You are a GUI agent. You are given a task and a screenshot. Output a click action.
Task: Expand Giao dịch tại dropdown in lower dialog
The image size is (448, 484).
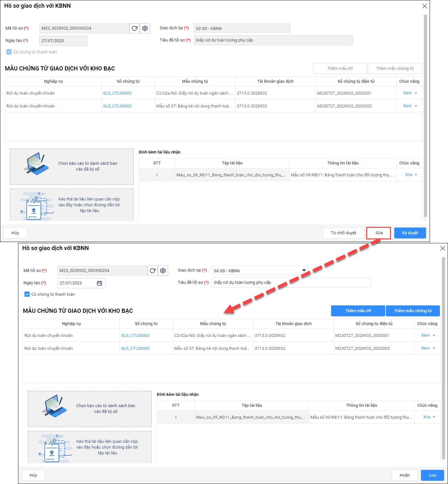pos(304,270)
